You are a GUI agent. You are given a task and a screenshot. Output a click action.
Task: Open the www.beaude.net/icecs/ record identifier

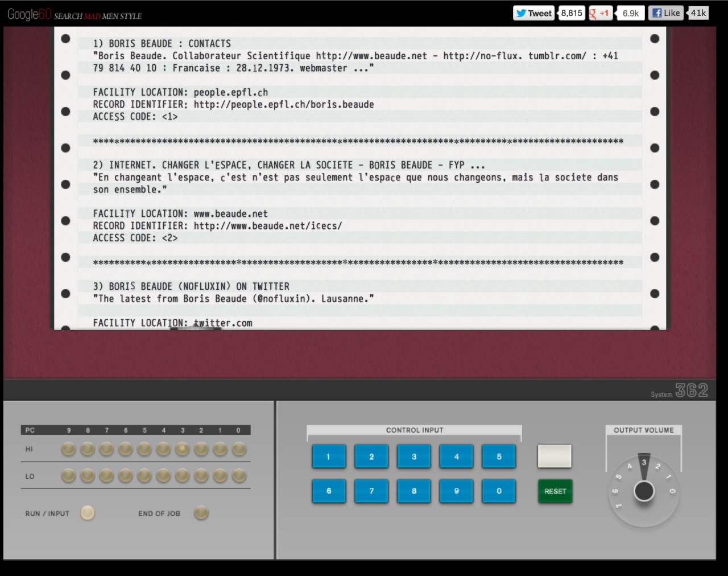coord(267,226)
